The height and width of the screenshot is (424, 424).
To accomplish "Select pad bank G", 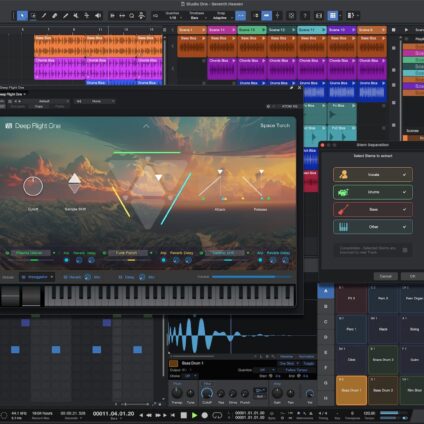I will pyautogui.click(x=326, y=383).
